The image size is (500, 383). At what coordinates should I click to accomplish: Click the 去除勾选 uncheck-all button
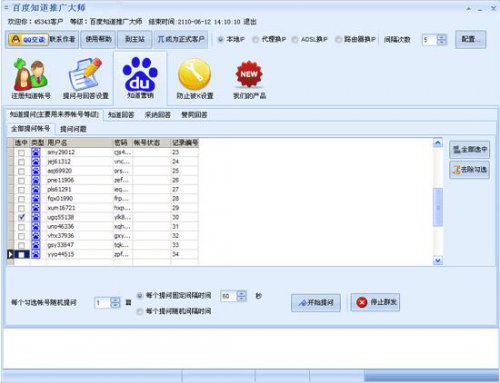tap(470, 170)
